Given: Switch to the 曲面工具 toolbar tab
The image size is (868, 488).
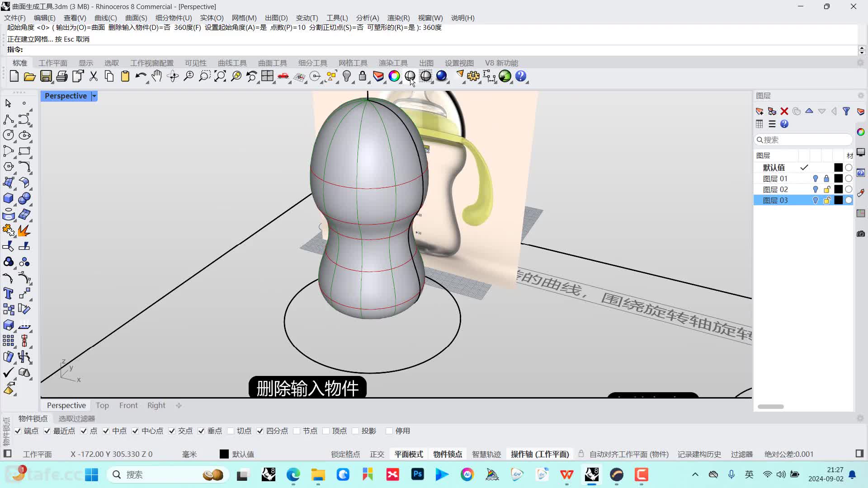Looking at the screenshot, I should pos(273,63).
